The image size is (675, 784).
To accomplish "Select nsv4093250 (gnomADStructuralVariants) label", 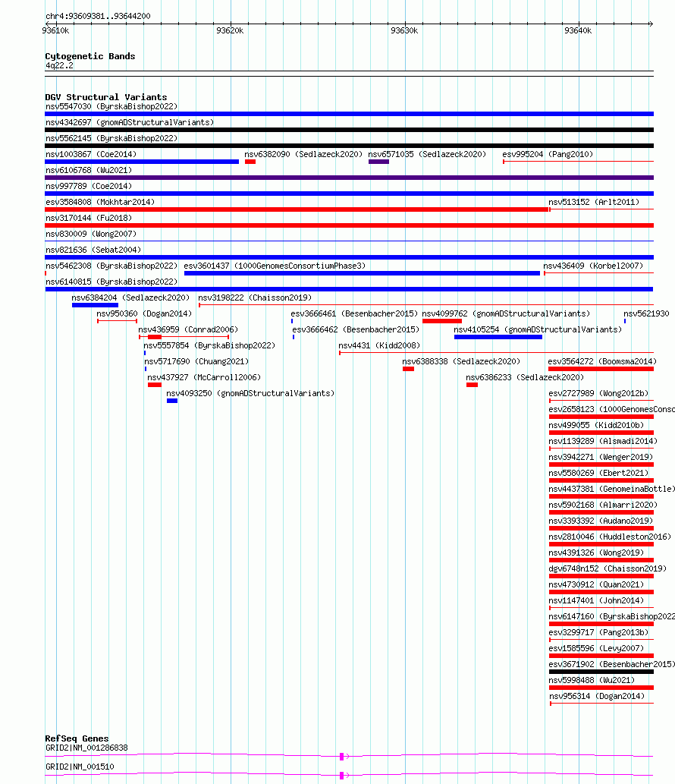I will click(x=250, y=395).
